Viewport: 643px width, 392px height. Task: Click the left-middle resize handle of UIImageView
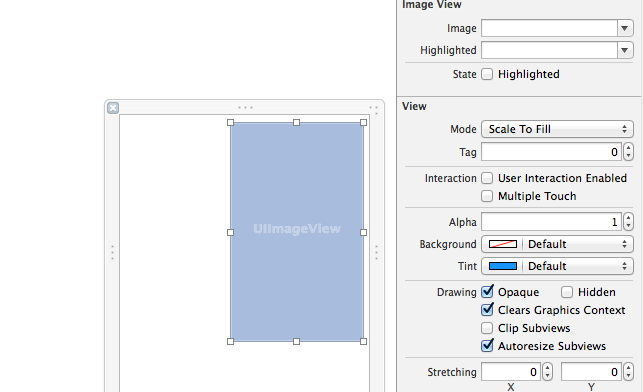230,232
